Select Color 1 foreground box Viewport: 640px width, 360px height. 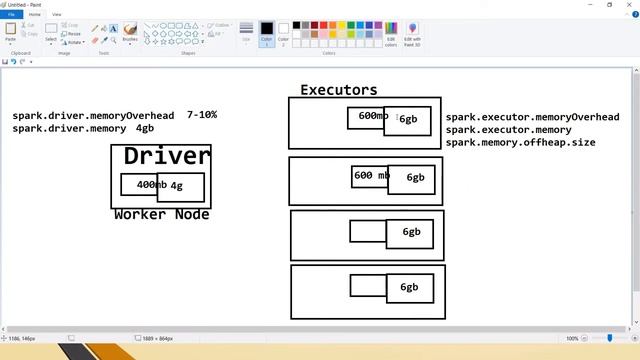[267, 34]
